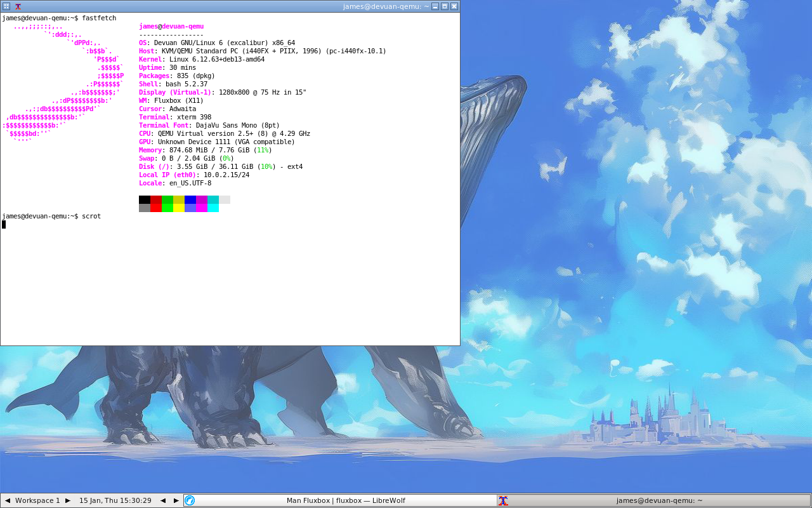Click the 'Terminal Font: DejaVu Sans Mono' line
The image size is (812, 508).
point(209,125)
